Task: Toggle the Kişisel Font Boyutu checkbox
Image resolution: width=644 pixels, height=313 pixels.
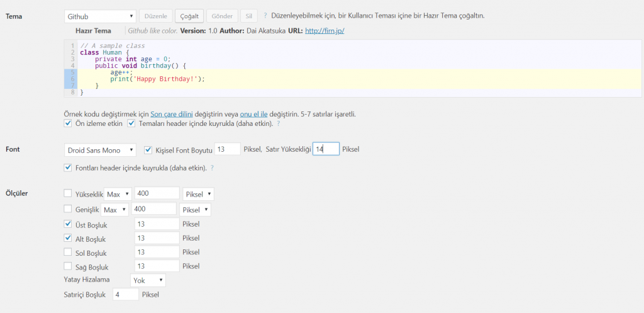Action: tap(148, 150)
